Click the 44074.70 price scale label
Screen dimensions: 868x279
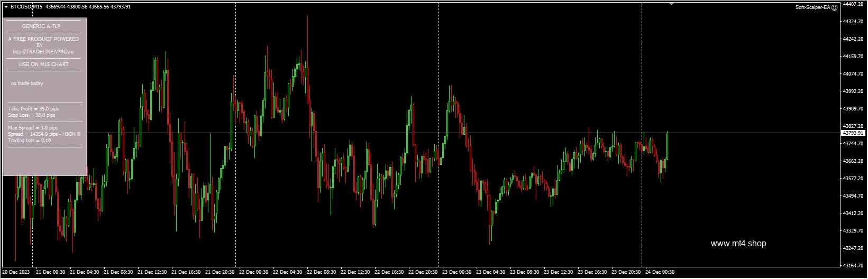tap(853, 74)
